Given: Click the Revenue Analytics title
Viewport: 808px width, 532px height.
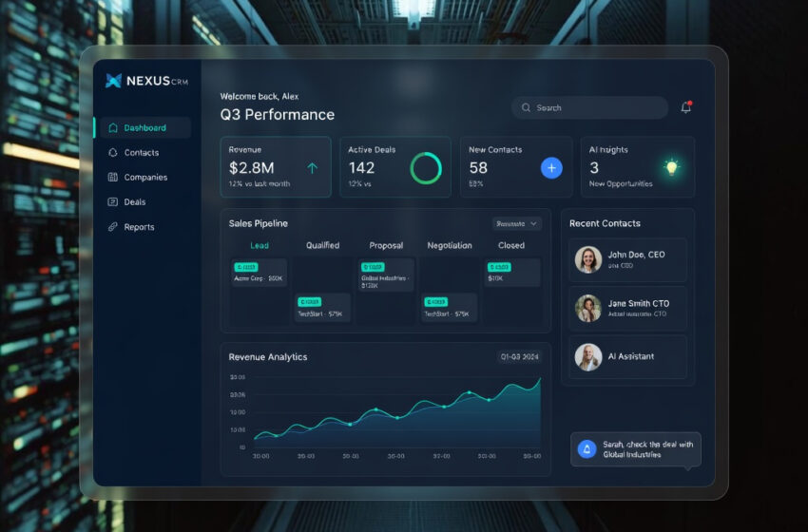Looking at the screenshot, I should pyautogui.click(x=267, y=357).
